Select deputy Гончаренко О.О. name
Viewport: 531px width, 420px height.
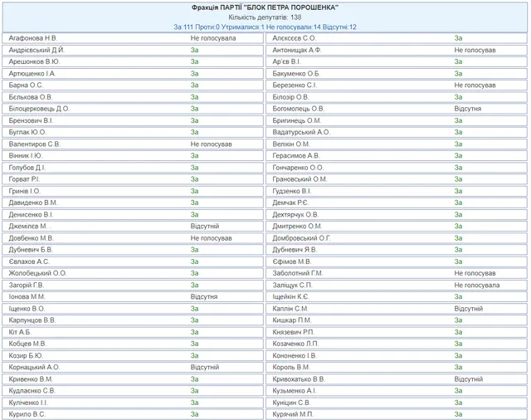coord(298,167)
